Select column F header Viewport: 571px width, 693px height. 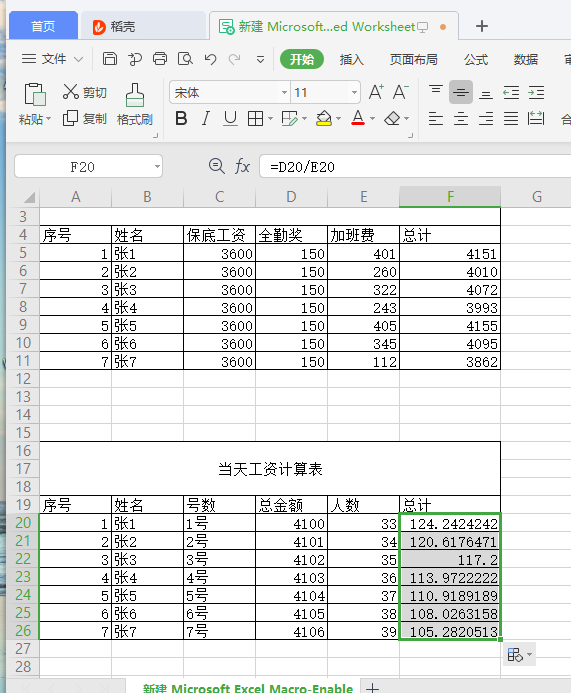450,197
